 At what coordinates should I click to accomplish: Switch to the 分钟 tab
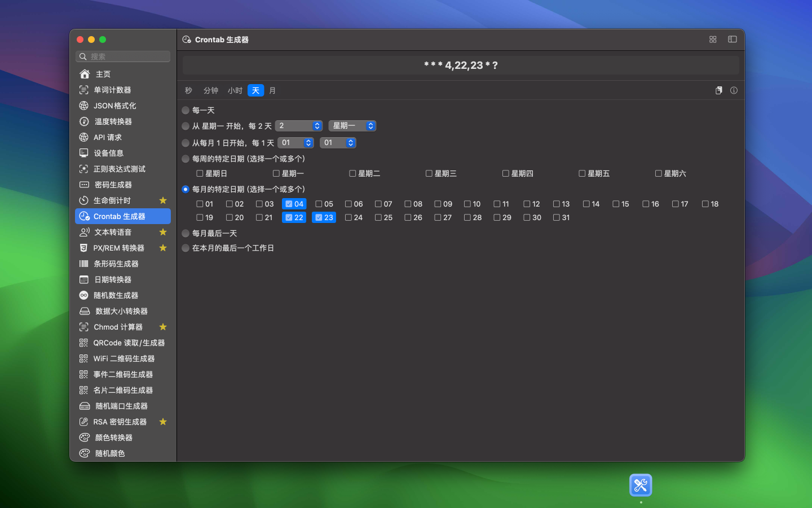coord(211,90)
